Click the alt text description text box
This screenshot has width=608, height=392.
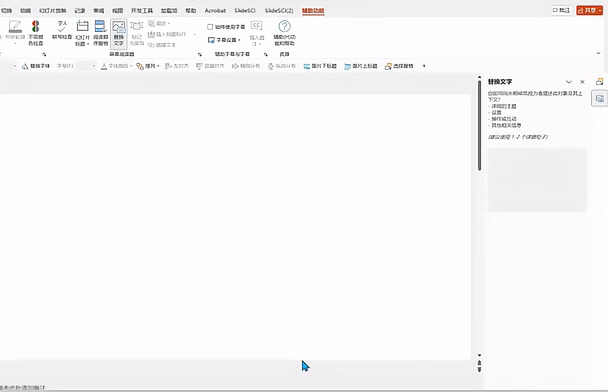(537, 180)
